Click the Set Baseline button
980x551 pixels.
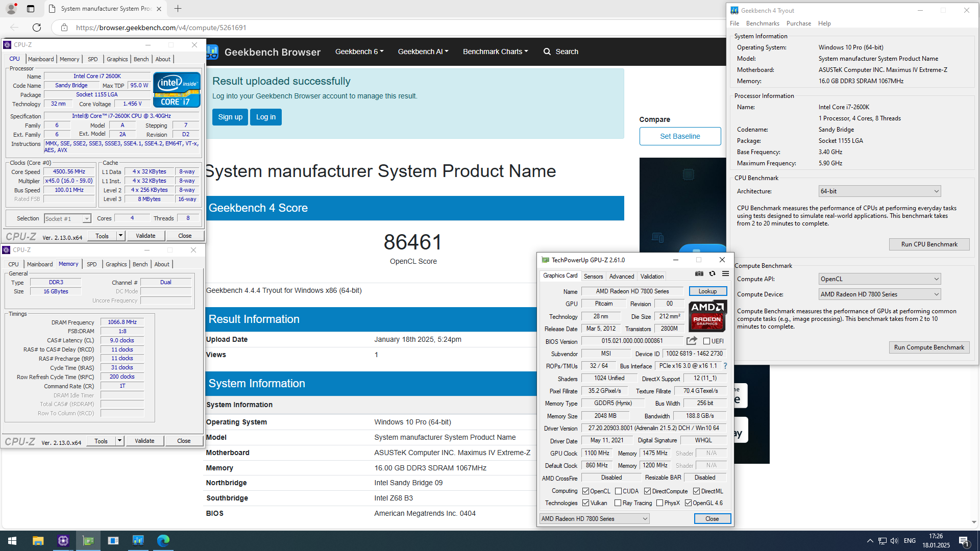tap(680, 136)
